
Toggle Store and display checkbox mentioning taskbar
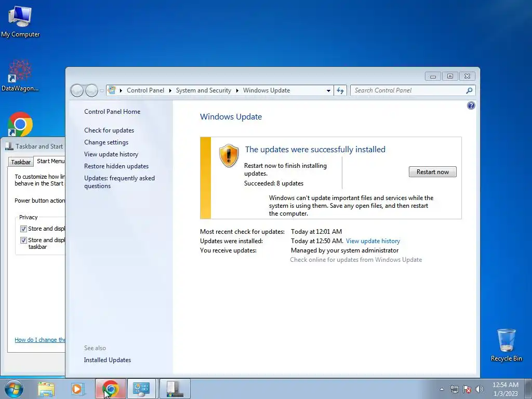coord(23,240)
